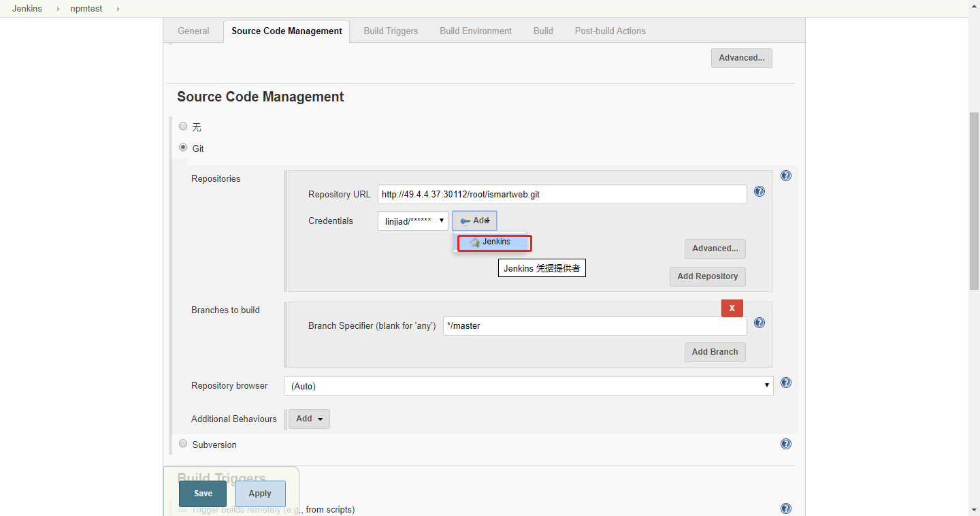The image size is (980, 516).
Task: Open help for Repositories section
Action: (x=786, y=176)
